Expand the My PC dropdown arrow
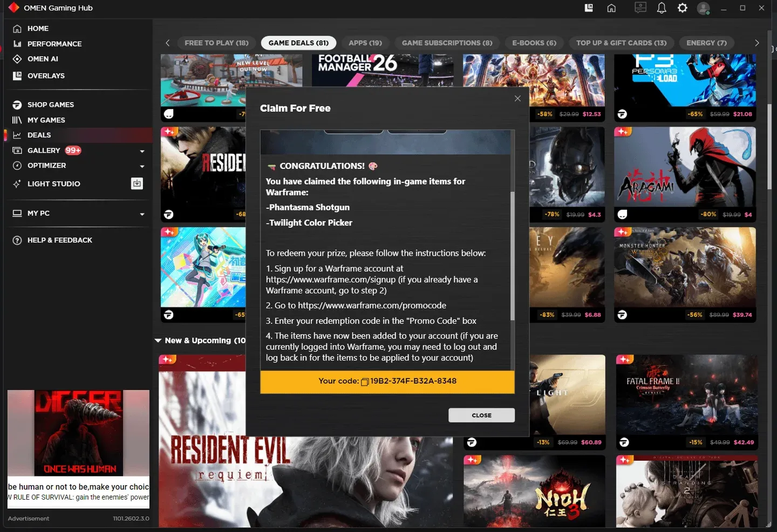Viewport: 777px width, 532px height. [x=142, y=214]
